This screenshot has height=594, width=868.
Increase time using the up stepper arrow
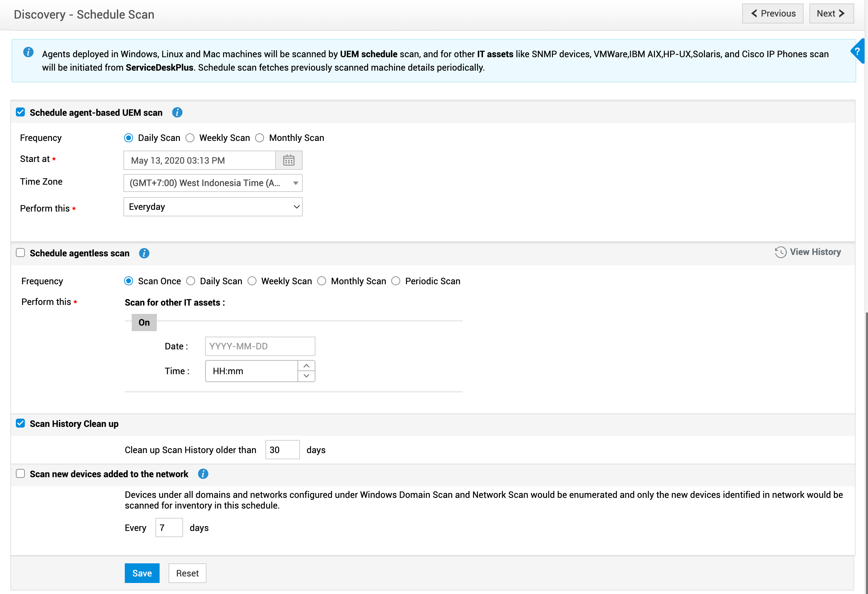pos(306,366)
